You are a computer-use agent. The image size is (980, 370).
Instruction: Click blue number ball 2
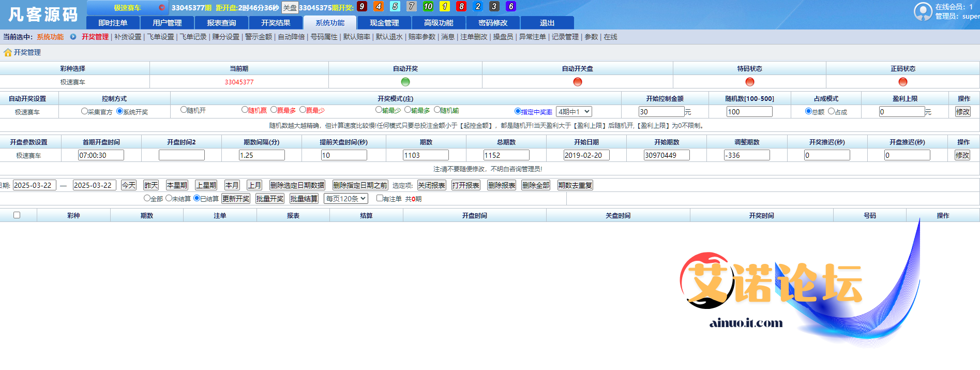[x=478, y=6]
